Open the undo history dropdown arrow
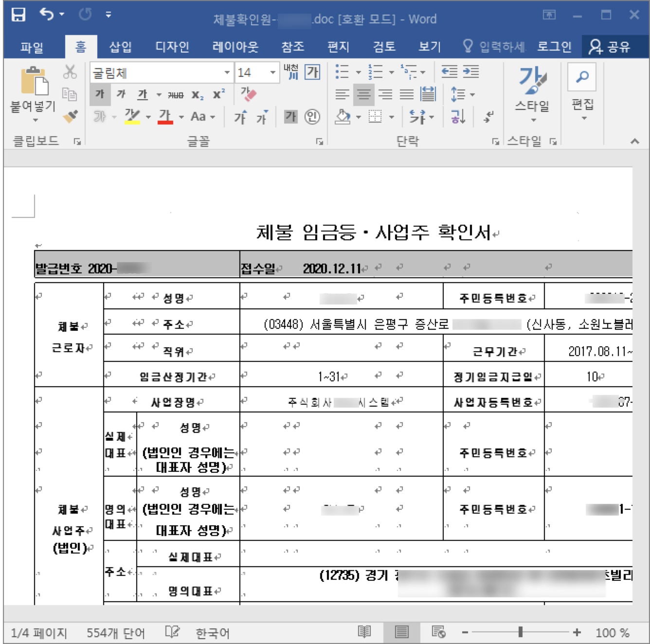This screenshot has height=644, width=650. [62, 15]
